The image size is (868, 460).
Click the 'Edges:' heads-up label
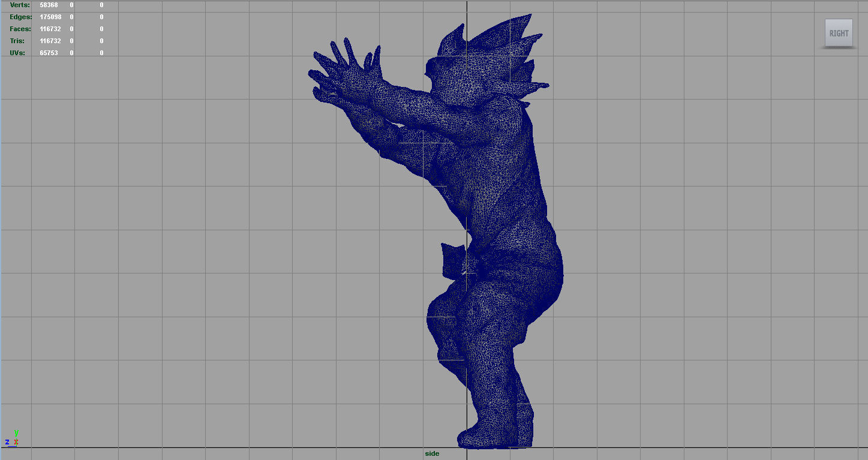[21, 17]
